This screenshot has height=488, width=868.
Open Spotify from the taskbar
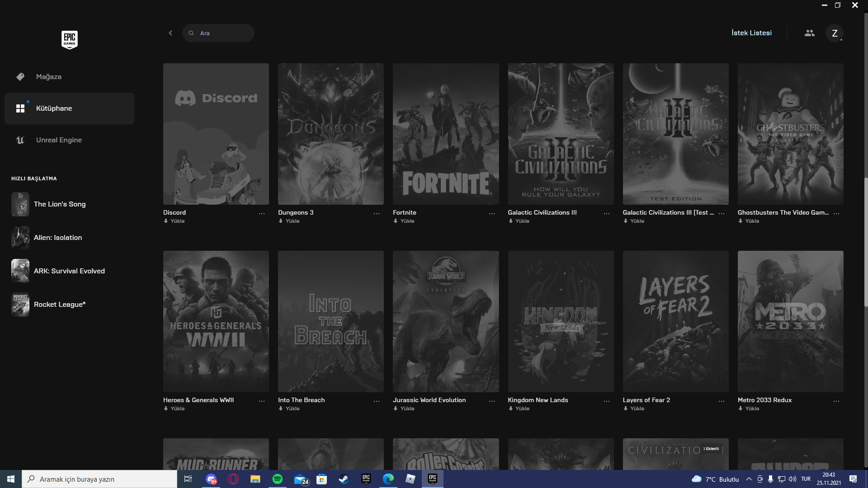pos(278,479)
